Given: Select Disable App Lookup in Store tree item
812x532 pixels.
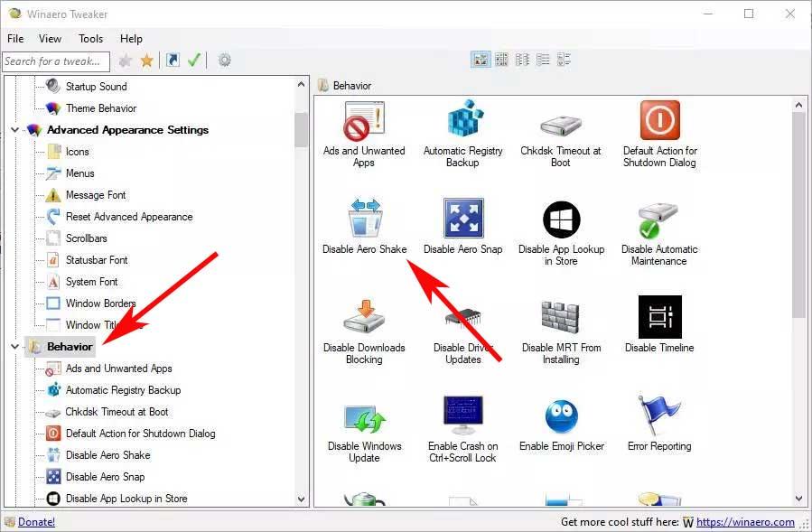Looking at the screenshot, I should (x=126, y=499).
